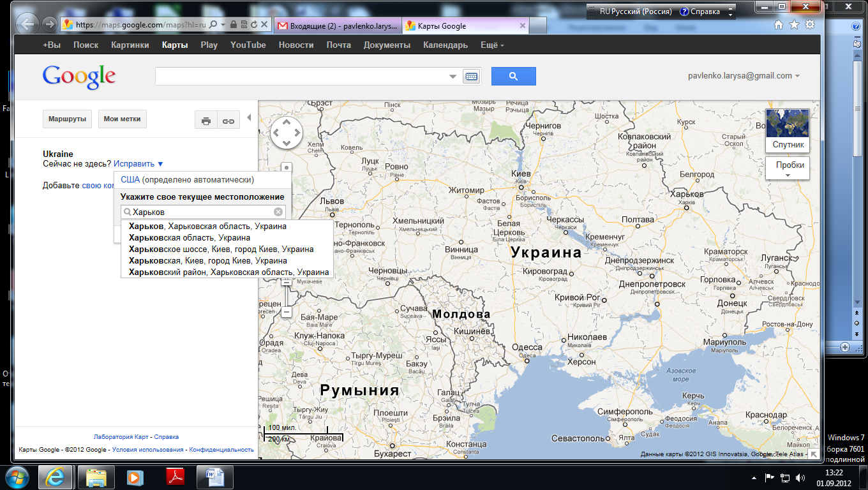Open Календарь in the Google bar
The width and height of the screenshot is (868, 490).
(x=445, y=45)
